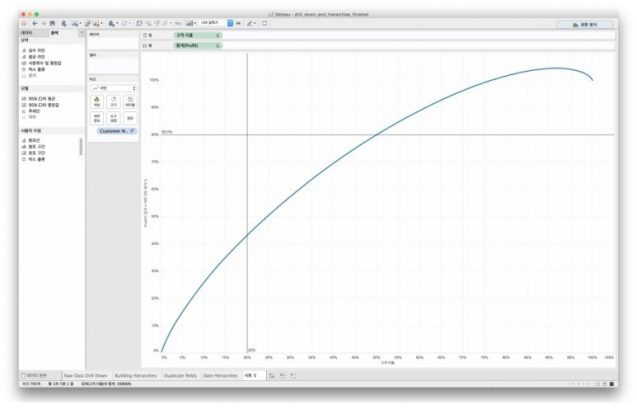Switch to the Date Hierarchies sheet tab

click(x=221, y=375)
